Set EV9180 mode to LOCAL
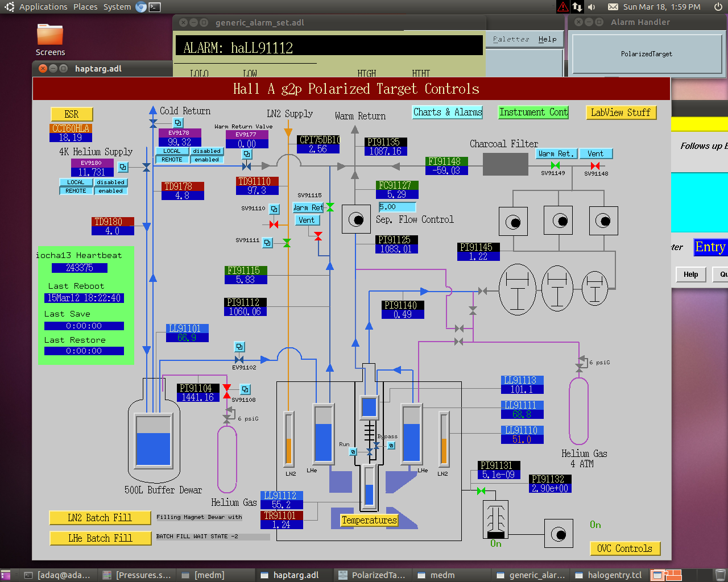Screen dimensions: 728x582 [x=76, y=182]
